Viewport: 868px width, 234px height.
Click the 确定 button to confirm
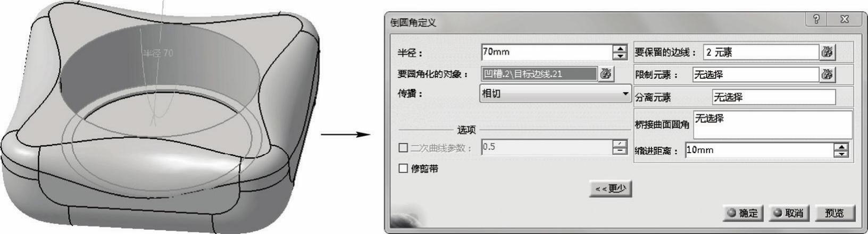(743, 213)
